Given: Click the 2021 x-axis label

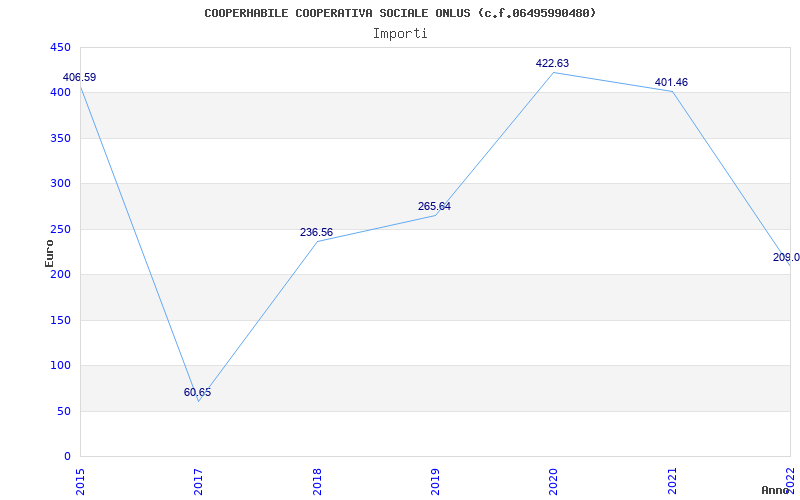Looking at the screenshot, I should [x=672, y=482].
